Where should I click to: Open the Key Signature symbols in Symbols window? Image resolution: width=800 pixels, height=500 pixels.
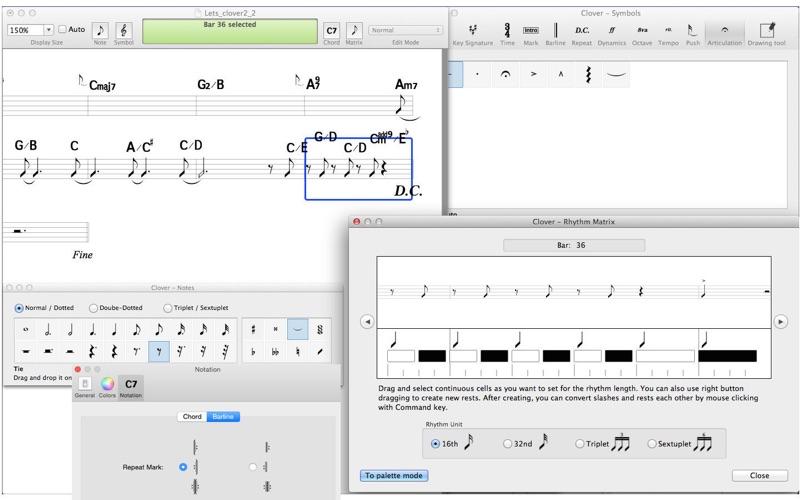[472, 35]
